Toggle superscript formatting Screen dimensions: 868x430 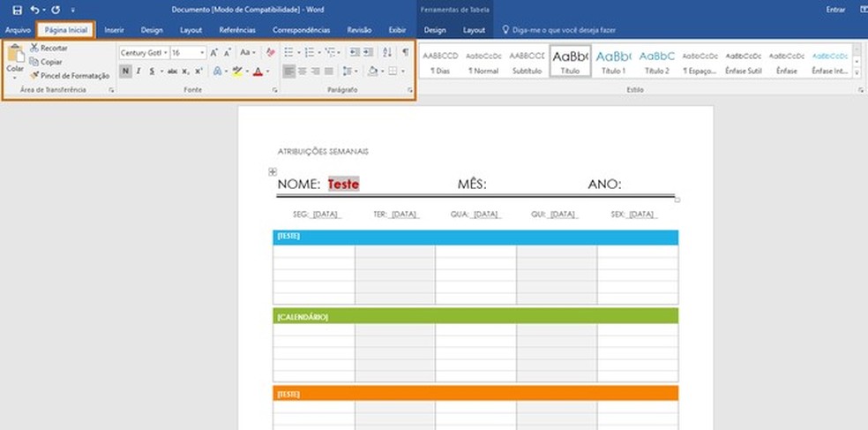tap(198, 72)
